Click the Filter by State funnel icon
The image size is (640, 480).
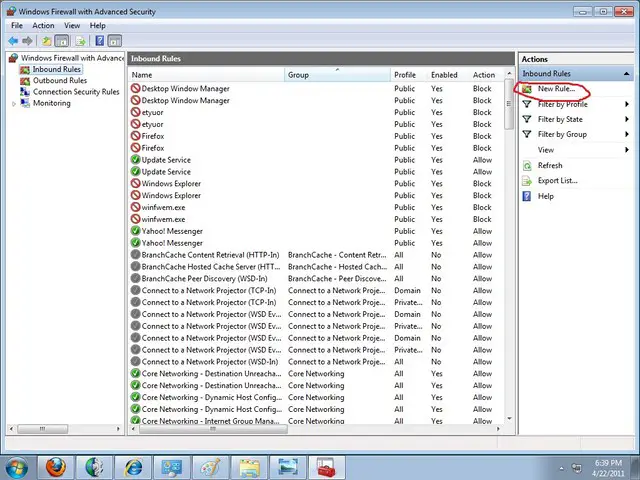point(527,119)
